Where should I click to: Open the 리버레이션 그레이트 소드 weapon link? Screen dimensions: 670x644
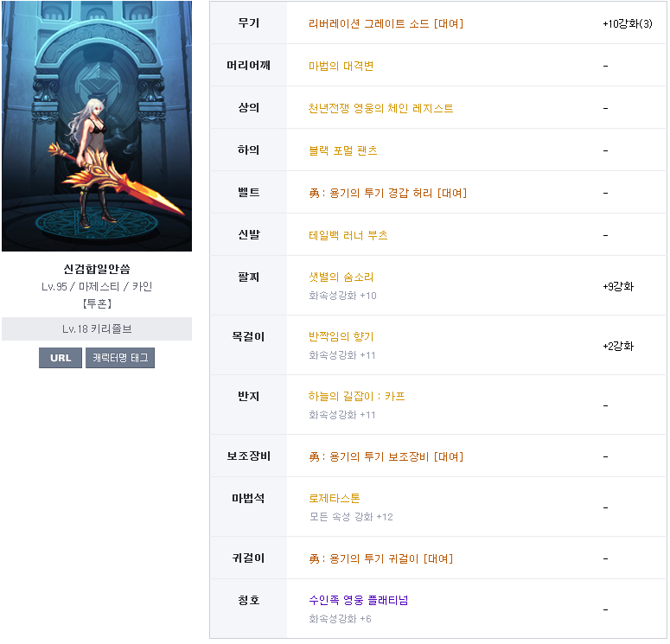coord(386,23)
